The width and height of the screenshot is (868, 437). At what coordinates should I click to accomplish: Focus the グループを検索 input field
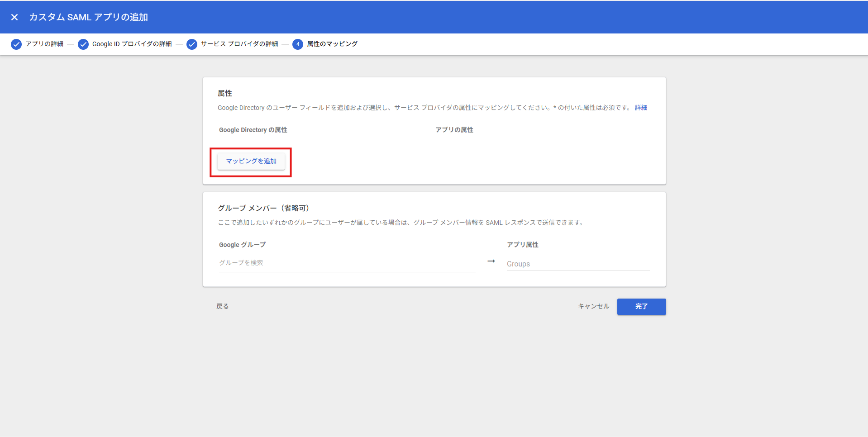tap(347, 263)
